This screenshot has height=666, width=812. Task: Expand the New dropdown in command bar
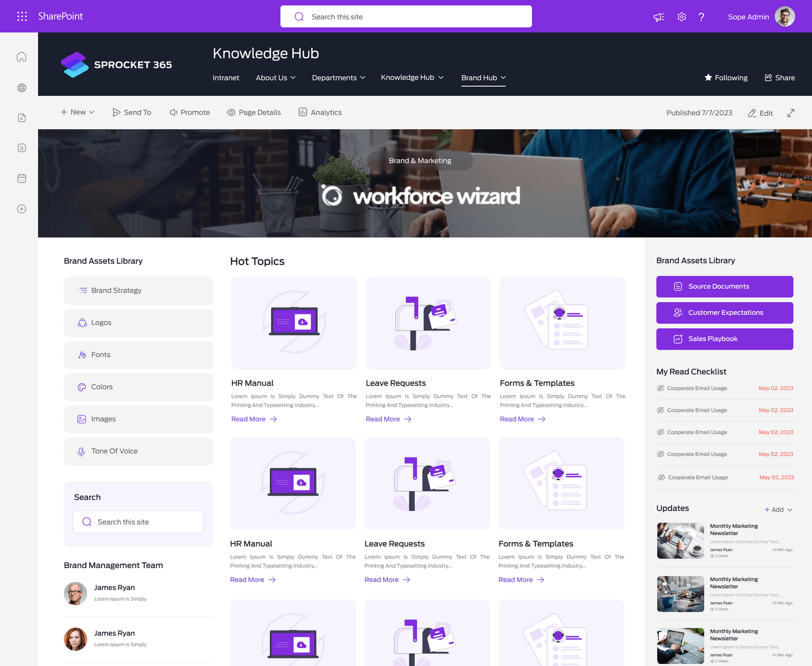click(78, 112)
